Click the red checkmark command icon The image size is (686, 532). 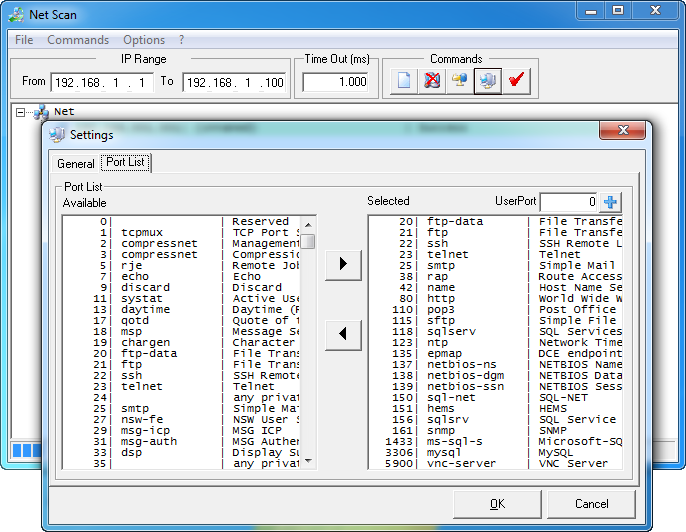(516, 81)
